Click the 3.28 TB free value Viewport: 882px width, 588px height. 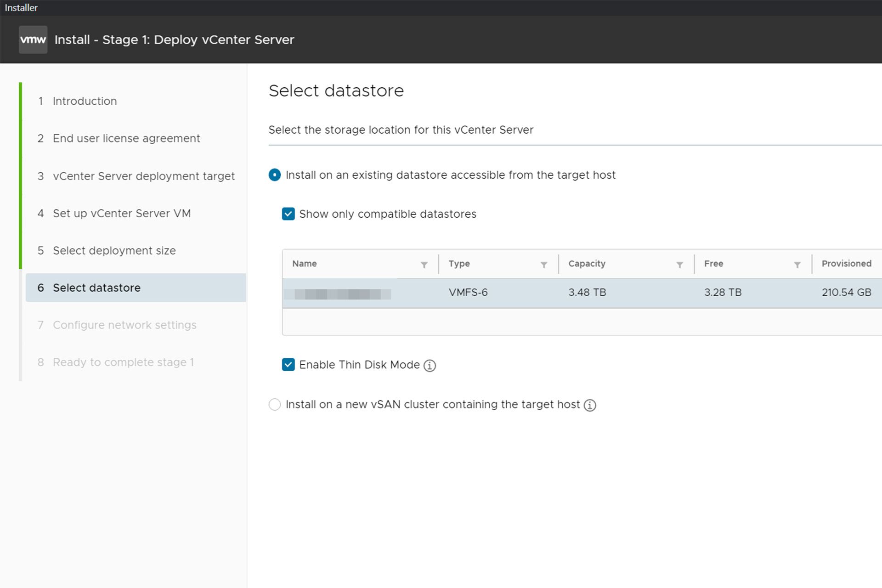[723, 293]
